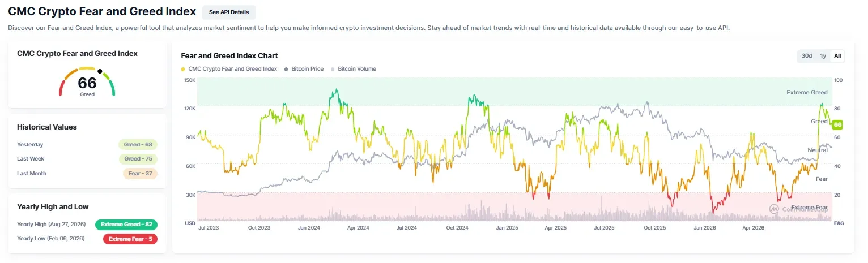Click the Fear - 37 Last Month badge
Screen dimensions: 868x263
click(140, 174)
